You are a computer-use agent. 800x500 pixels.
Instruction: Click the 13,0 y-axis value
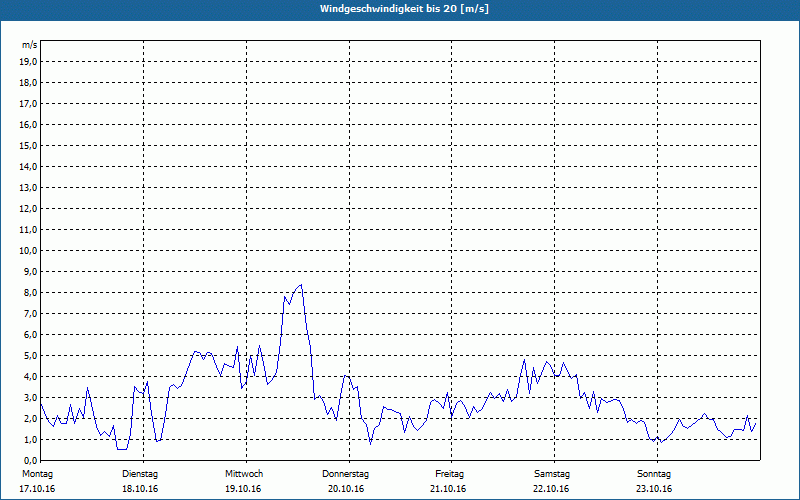tap(28, 188)
